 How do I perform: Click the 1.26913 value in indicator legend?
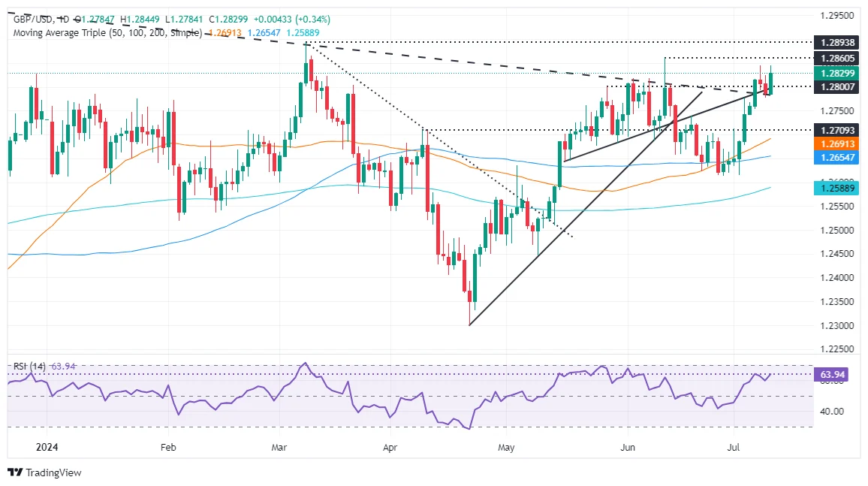click(225, 32)
